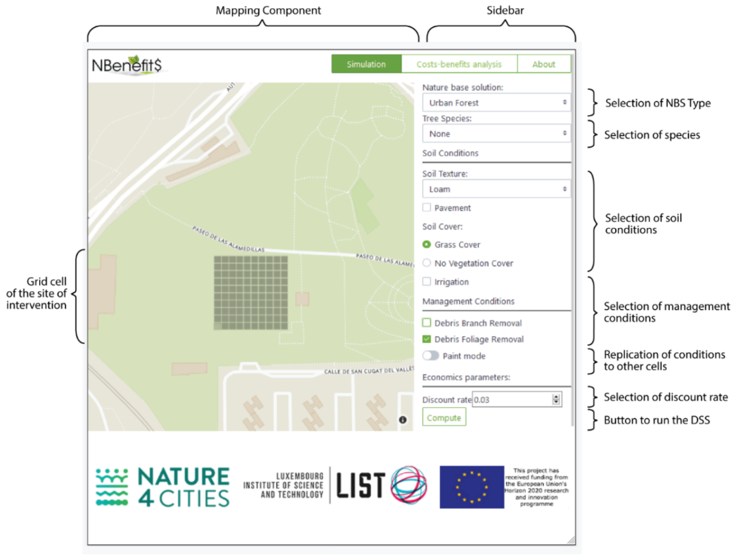The height and width of the screenshot is (560, 738).
Task: Click the Nature 4 Cities logo
Action: click(x=163, y=487)
